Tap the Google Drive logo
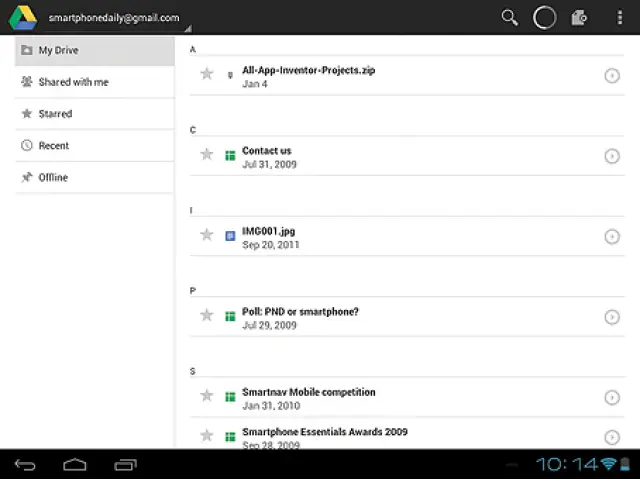Image resolution: width=640 pixels, height=479 pixels. coord(23,17)
